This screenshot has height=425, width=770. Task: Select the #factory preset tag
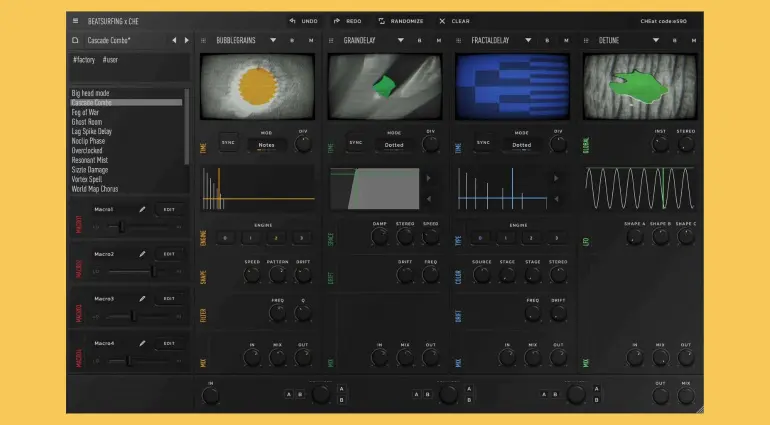coord(83,60)
